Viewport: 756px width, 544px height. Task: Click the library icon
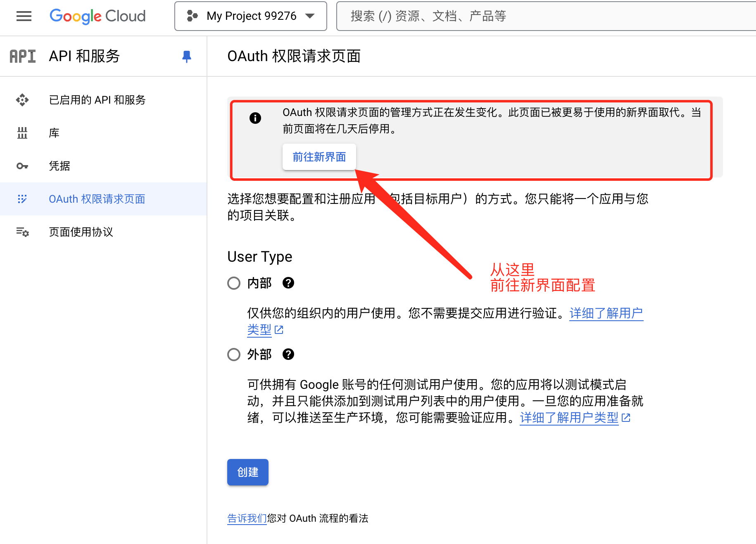pos(22,133)
